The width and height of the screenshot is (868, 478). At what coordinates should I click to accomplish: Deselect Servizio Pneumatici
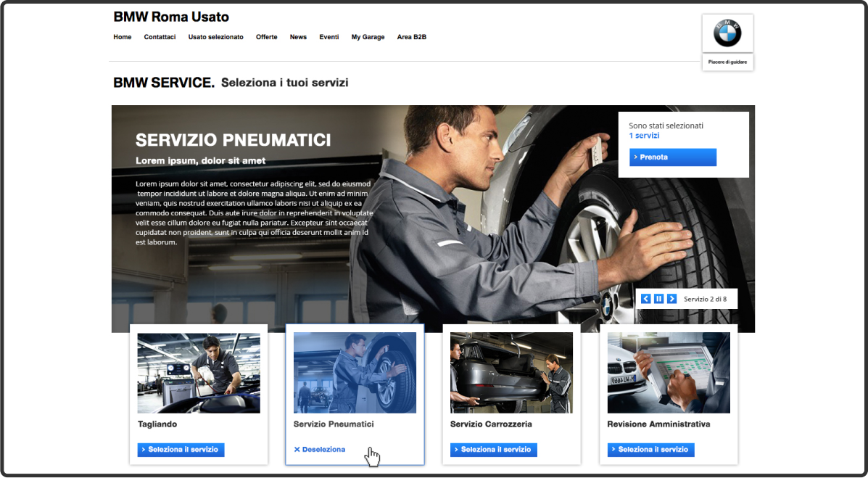click(319, 450)
